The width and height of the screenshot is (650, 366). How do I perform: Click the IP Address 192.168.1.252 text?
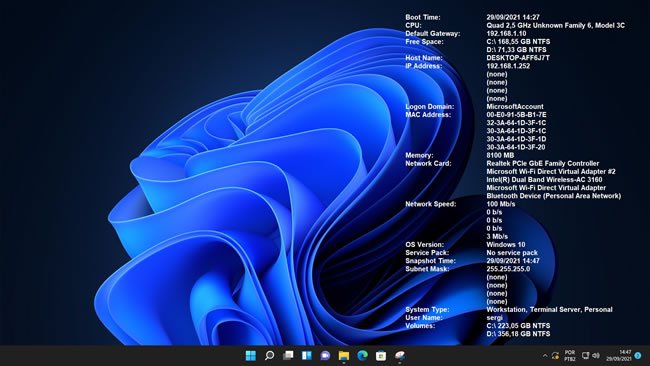point(508,66)
